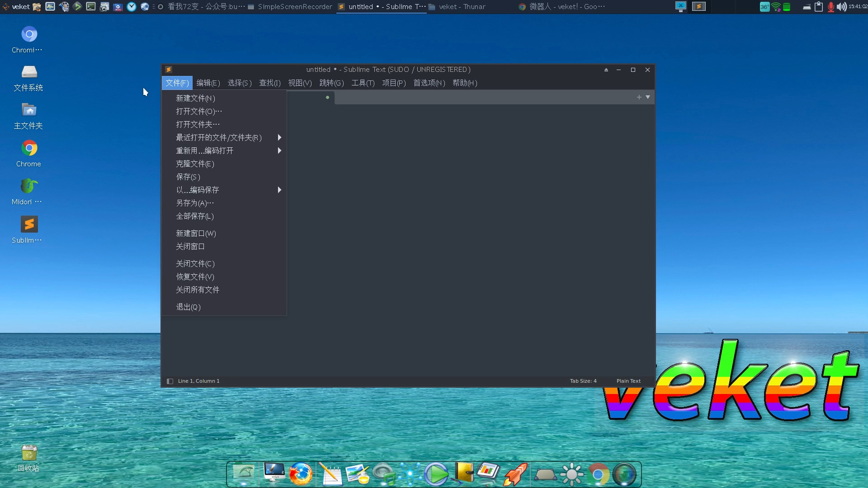The image size is (868, 488).
Task: Launch the music player icon from the dock
Action: (385, 474)
